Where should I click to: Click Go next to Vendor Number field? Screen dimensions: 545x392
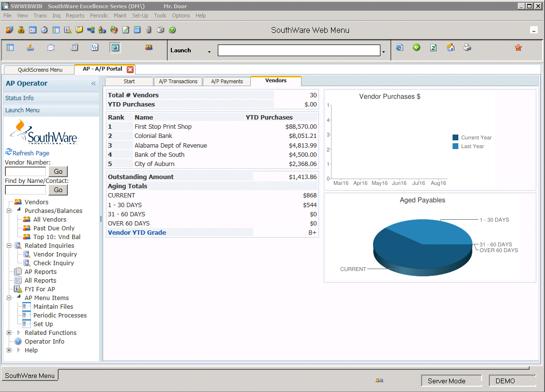point(58,171)
